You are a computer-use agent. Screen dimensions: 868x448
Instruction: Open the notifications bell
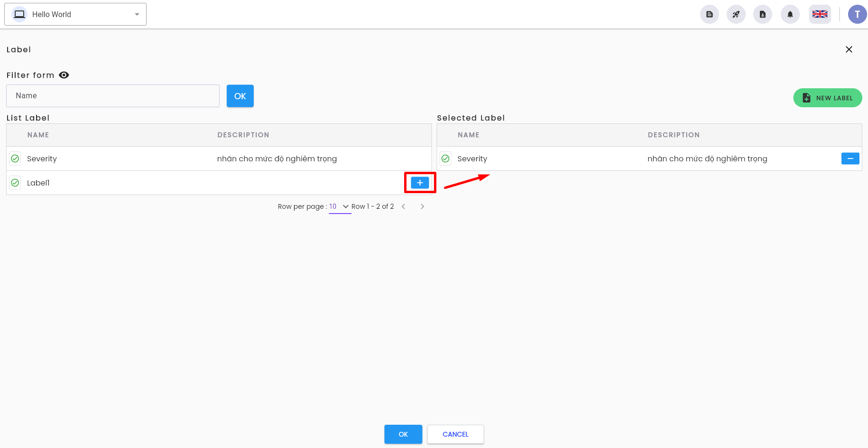click(790, 14)
